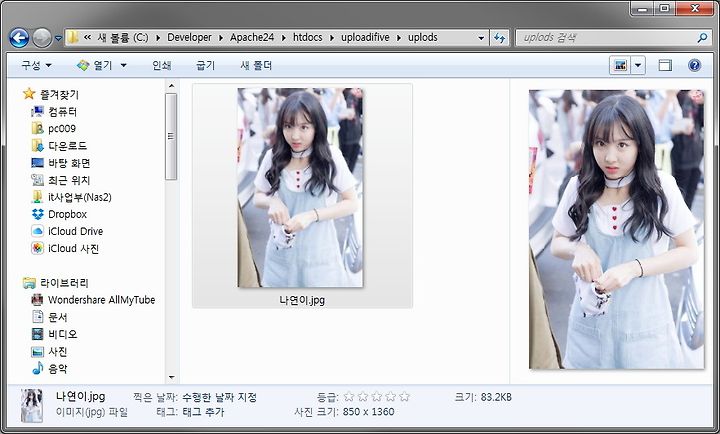Open the recent pages dropdown arrow
This screenshot has height=434, width=720.
click(x=58, y=39)
